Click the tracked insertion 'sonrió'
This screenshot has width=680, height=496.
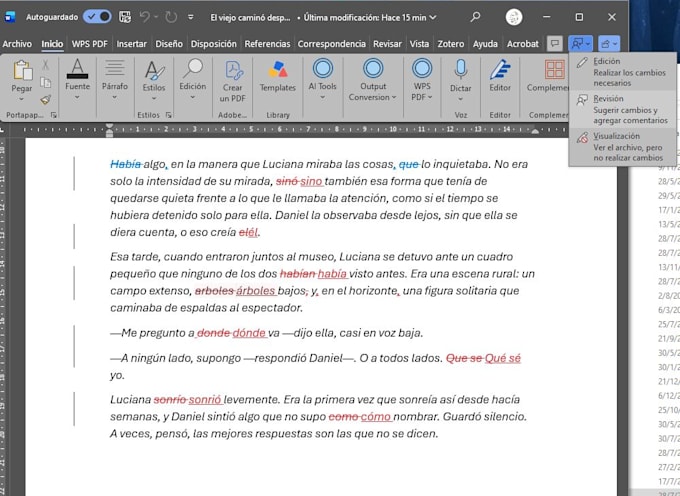[205, 399]
